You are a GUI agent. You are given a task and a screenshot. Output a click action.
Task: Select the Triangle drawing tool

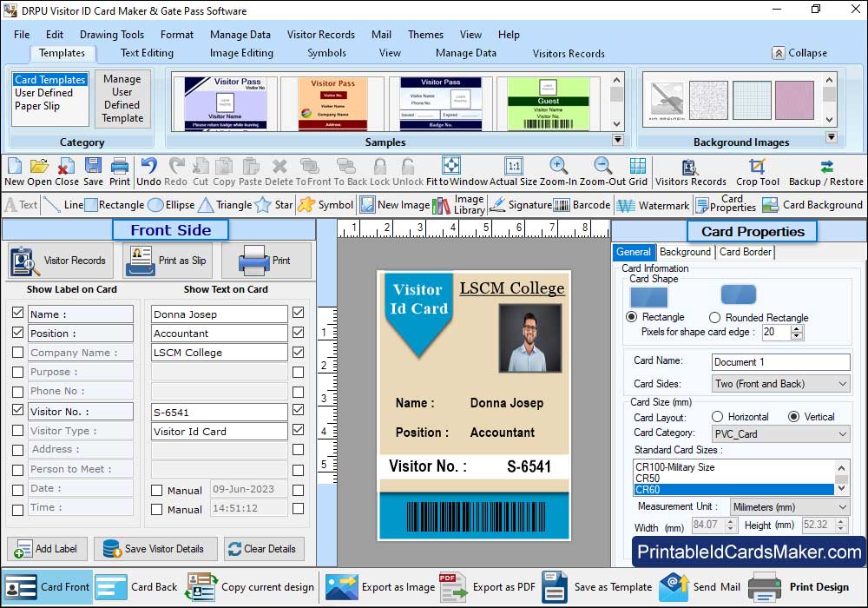pyautogui.click(x=225, y=205)
